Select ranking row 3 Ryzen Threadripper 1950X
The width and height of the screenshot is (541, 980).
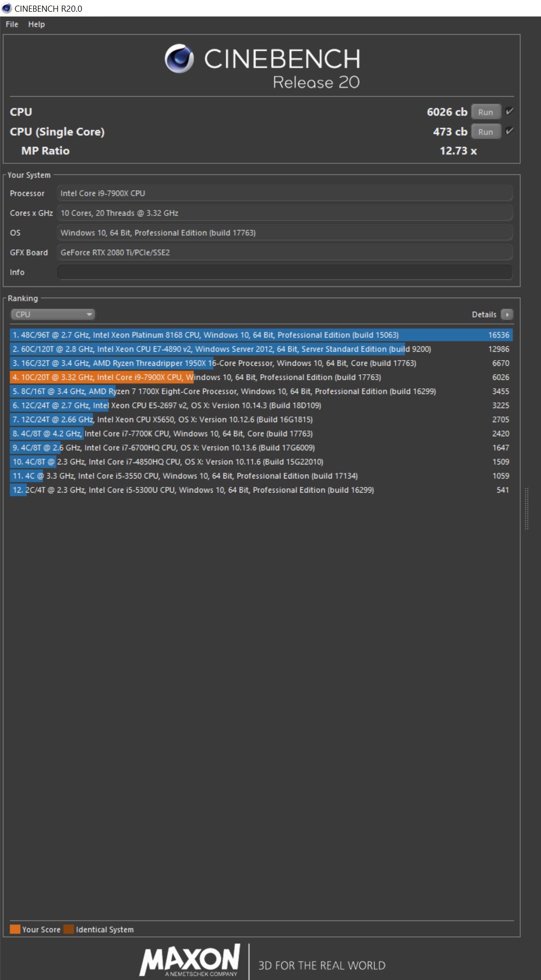pos(261,363)
